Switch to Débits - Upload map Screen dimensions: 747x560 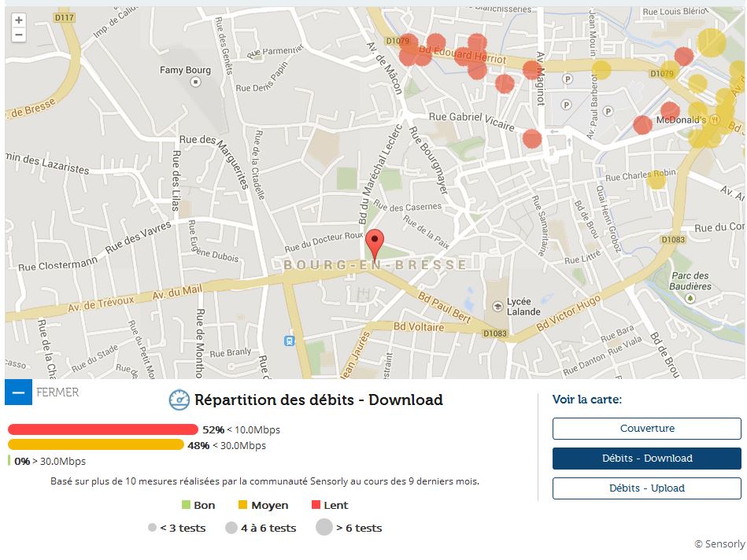coord(646,488)
